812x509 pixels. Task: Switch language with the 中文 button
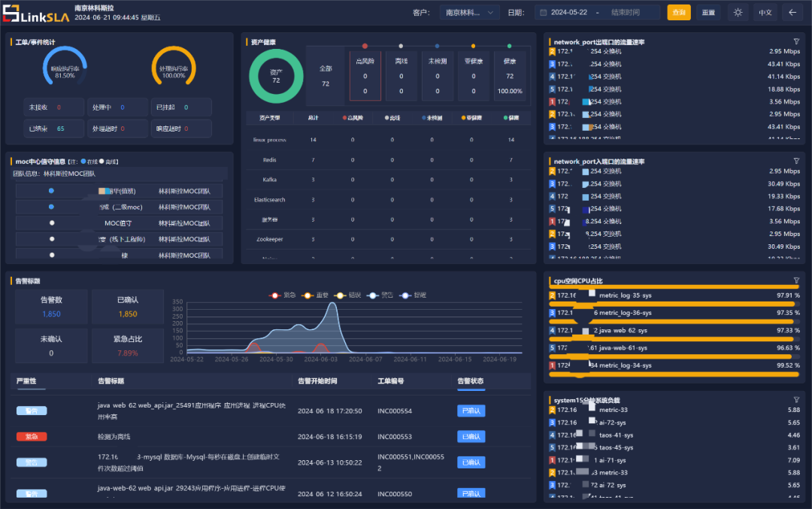tap(765, 13)
